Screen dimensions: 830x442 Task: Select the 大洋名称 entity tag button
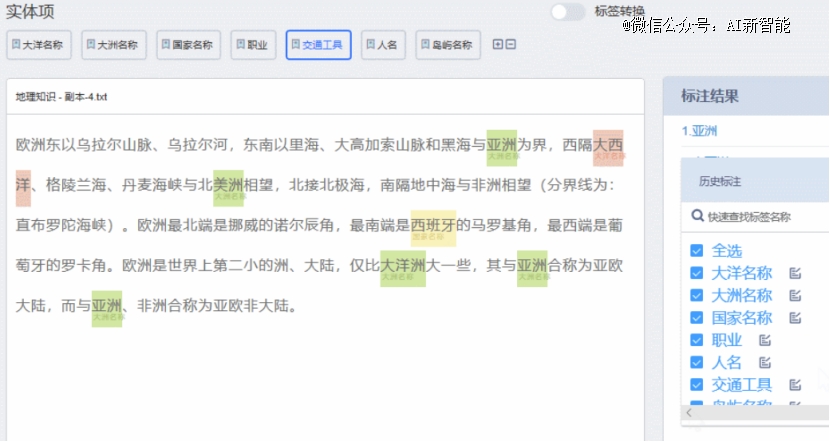pos(39,45)
